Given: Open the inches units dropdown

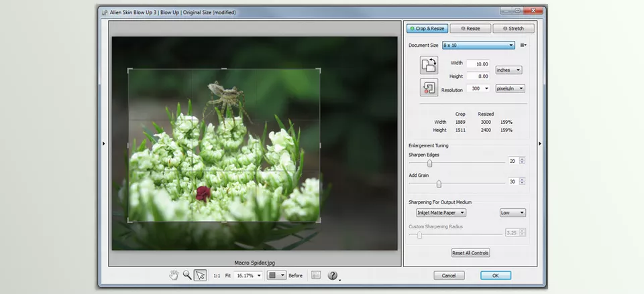Looking at the screenshot, I should pyautogui.click(x=508, y=70).
